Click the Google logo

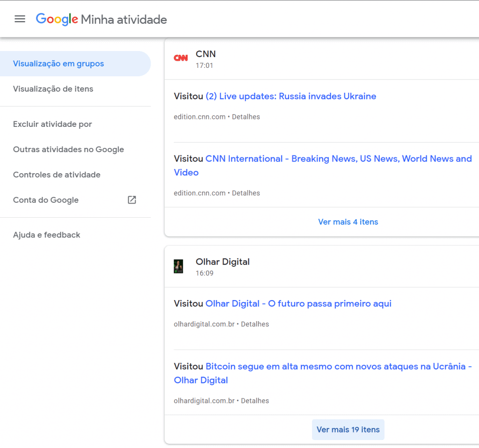coord(57,19)
